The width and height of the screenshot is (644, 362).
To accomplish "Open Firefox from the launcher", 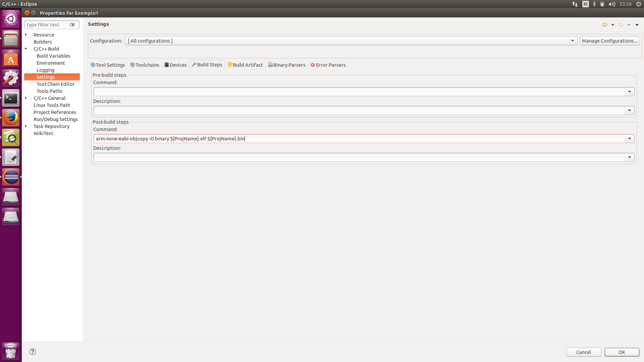I will click(11, 118).
